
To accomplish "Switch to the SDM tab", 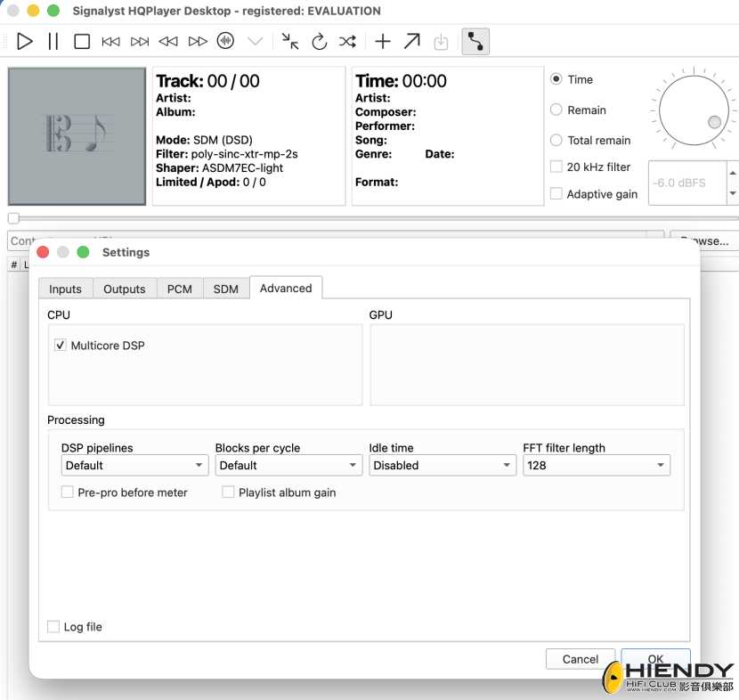I will 226,289.
